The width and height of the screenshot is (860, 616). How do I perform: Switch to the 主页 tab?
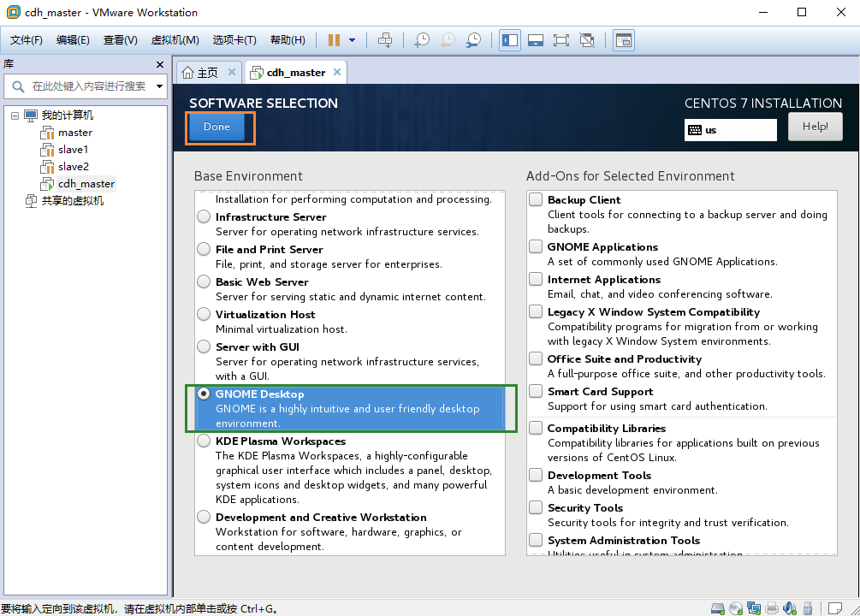click(208, 73)
